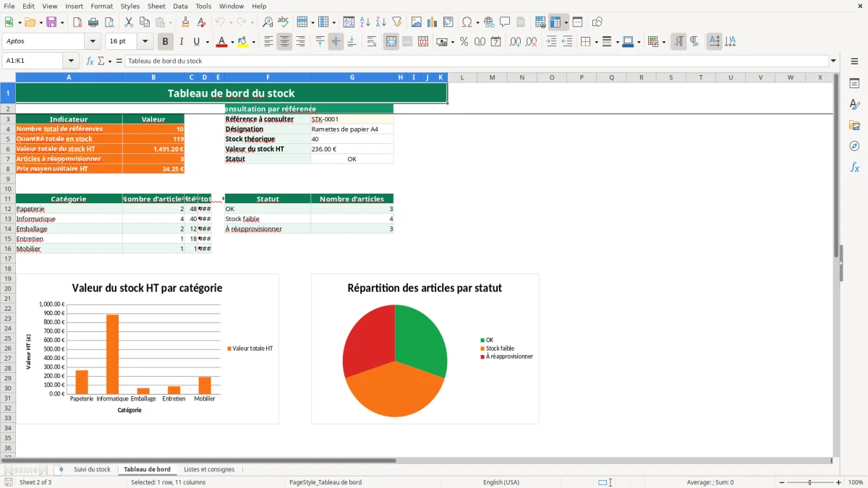Switch to the Listes et consignes tab
Image resolution: width=868 pixels, height=488 pixels.
[x=209, y=469]
